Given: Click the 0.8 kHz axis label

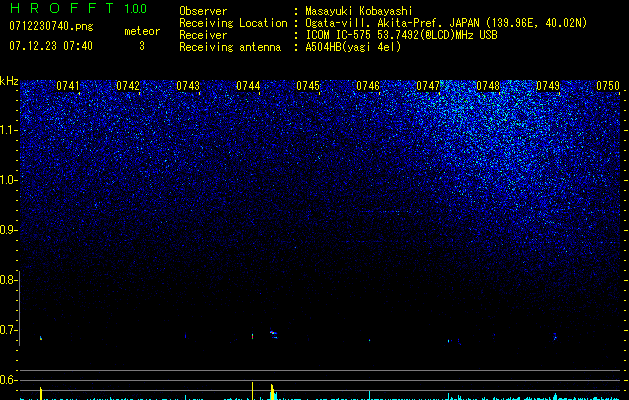Looking at the screenshot, I should point(8,280).
